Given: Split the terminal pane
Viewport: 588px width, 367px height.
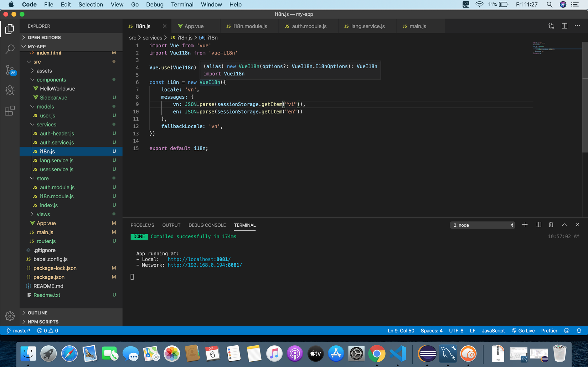Looking at the screenshot, I should (538, 225).
